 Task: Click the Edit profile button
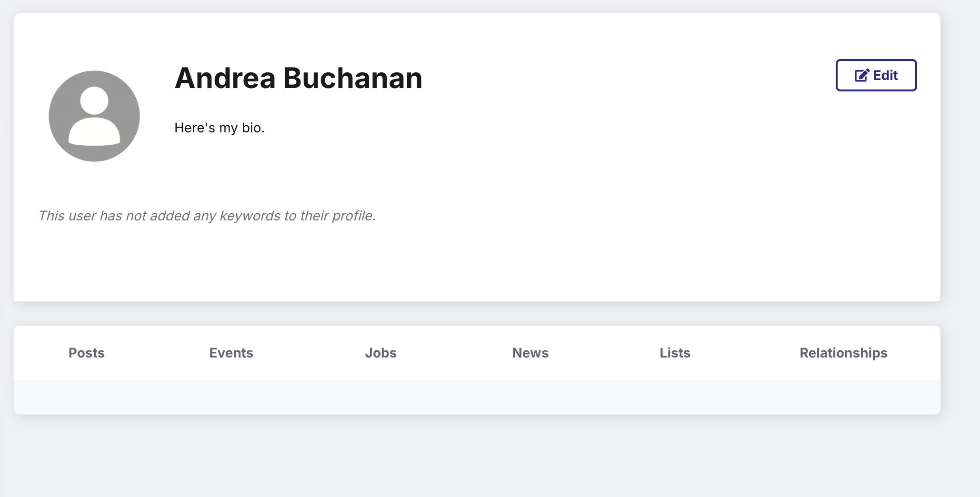[x=876, y=75]
